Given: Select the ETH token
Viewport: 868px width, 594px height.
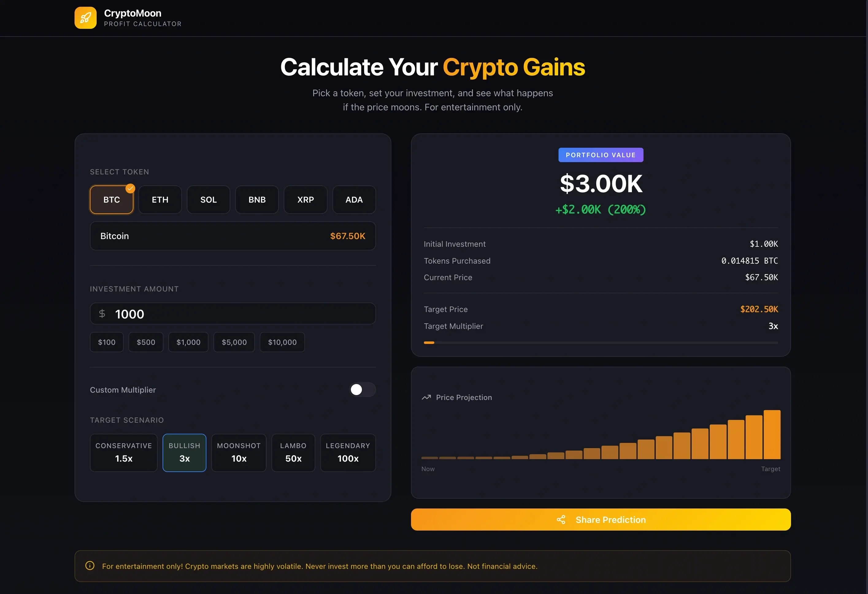Looking at the screenshot, I should click(x=160, y=200).
